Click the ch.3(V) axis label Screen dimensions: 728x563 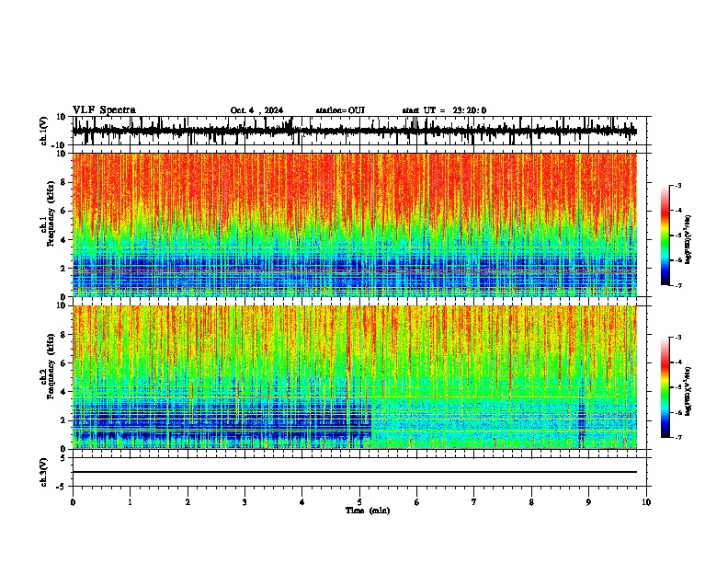44,472
